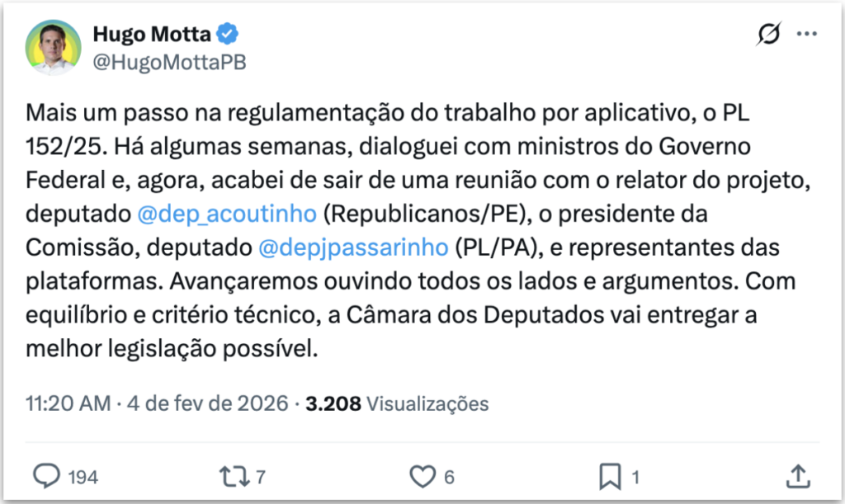Click the 11:20 AM timestamp
This screenshot has width=845, height=504.
68,404
